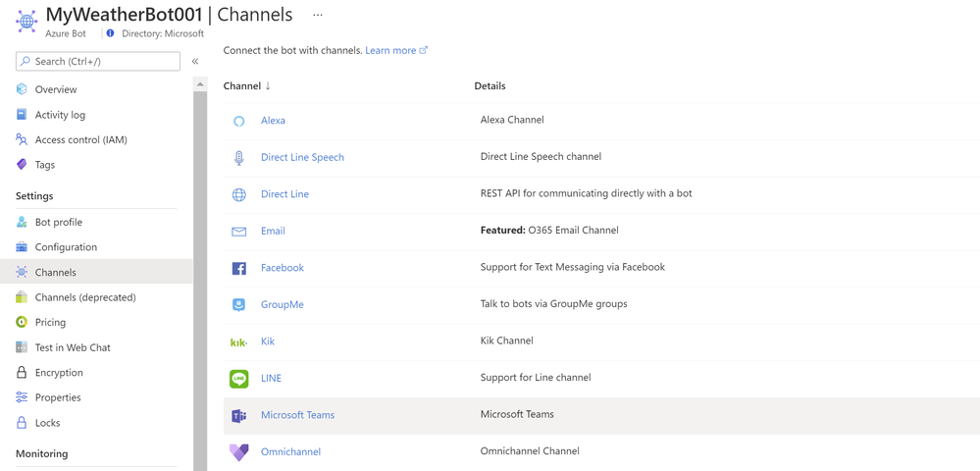The image size is (980, 471).
Task: Click the Bot profile icon
Action: (22, 222)
